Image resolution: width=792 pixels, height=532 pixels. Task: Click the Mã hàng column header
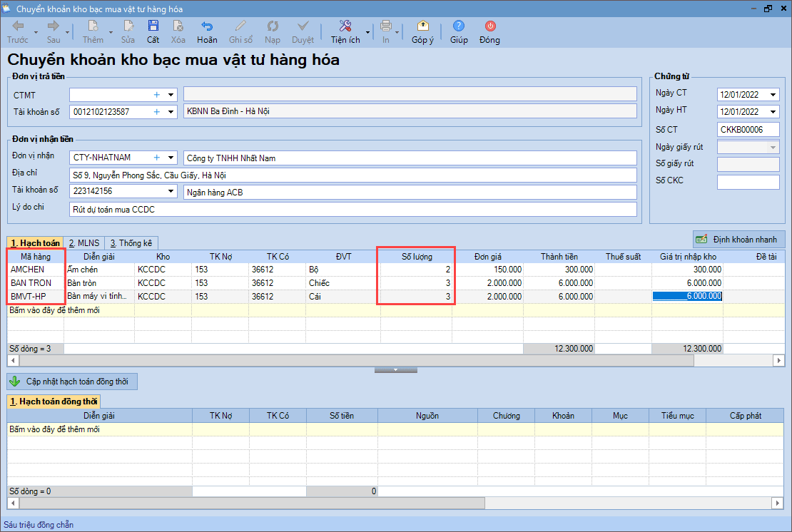[x=36, y=257]
